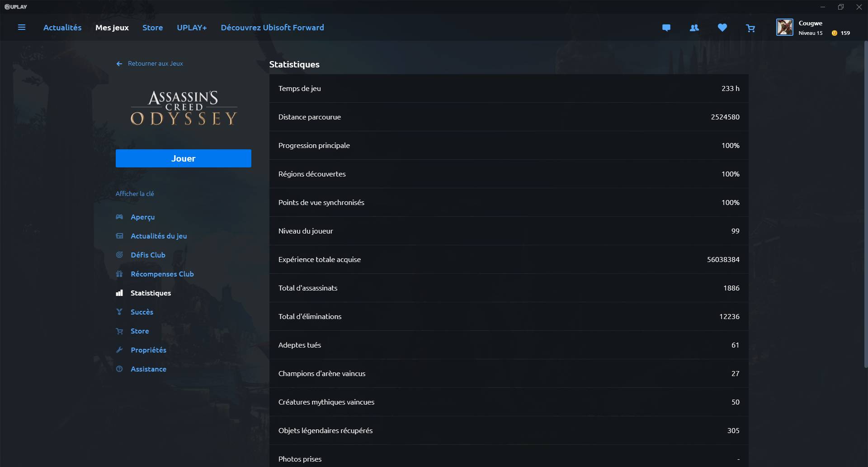Select the Mes jeux tab
Screen dimensions: 868x467
[x=112, y=28]
